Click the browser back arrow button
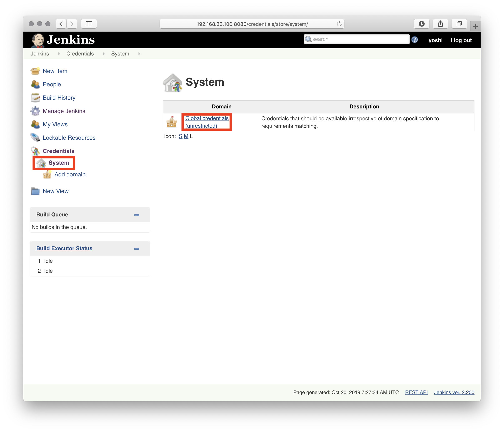Viewport: 504px width, 432px height. click(61, 24)
